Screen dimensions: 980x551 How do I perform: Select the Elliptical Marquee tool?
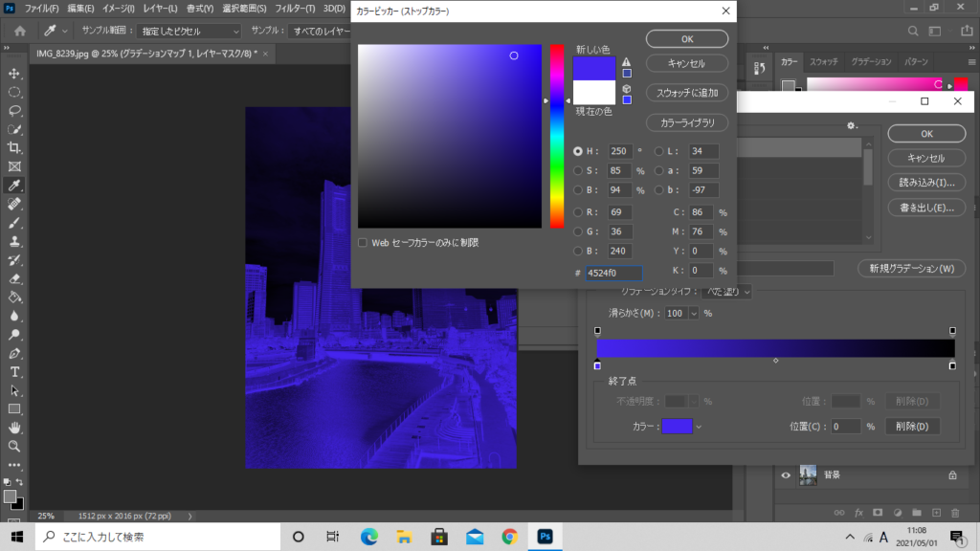[x=14, y=92]
